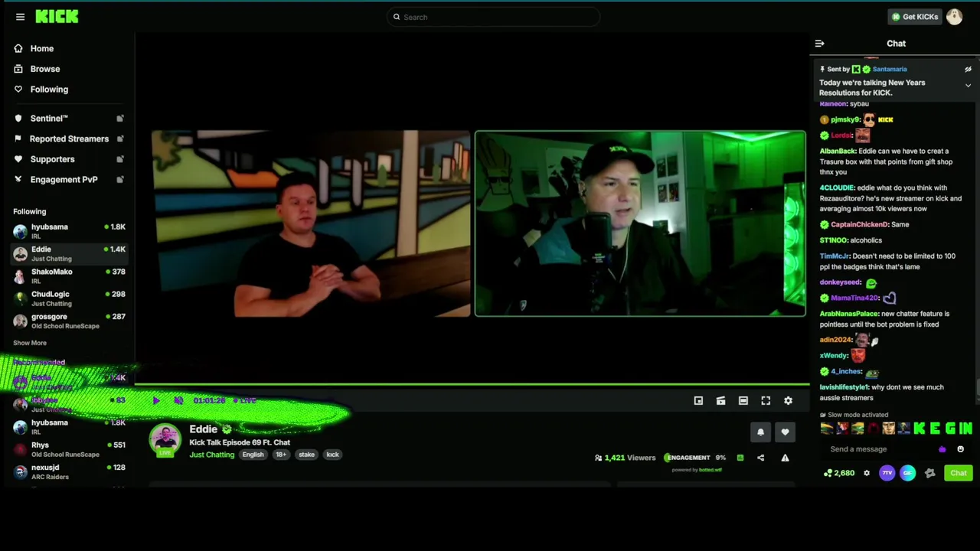Screen dimensions: 980x551
Task: Share the stream with the share icon
Action: tap(760, 458)
